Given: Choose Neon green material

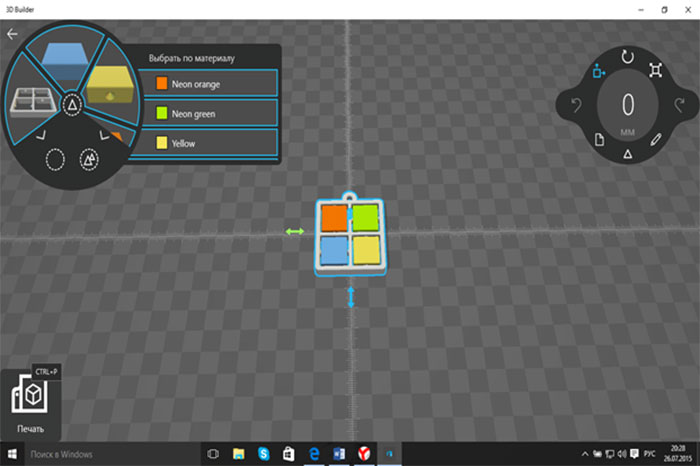Looking at the screenshot, I should [209, 113].
